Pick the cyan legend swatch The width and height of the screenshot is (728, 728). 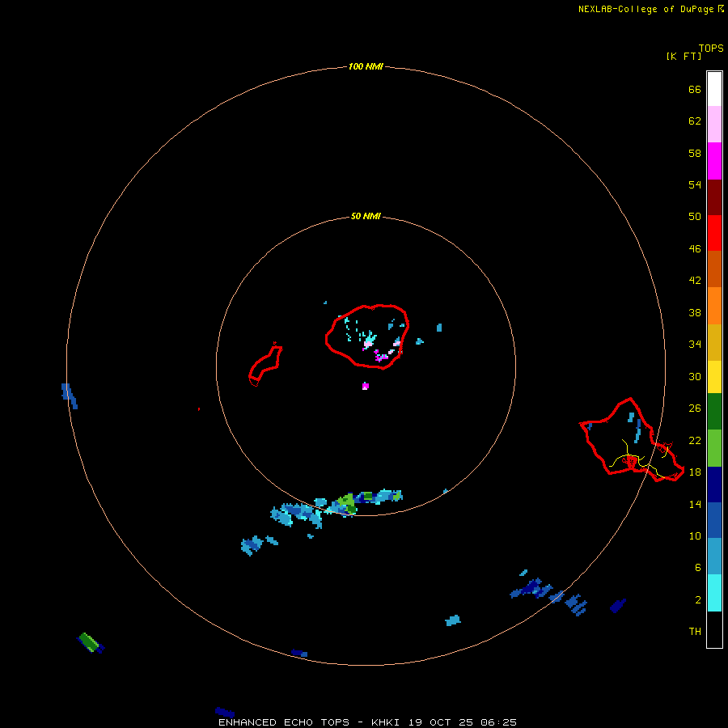(714, 593)
